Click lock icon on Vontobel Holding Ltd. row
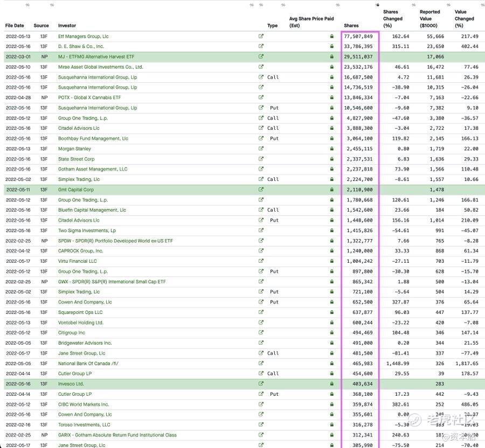Image resolution: width=485 pixels, height=448 pixels. point(332,323)
